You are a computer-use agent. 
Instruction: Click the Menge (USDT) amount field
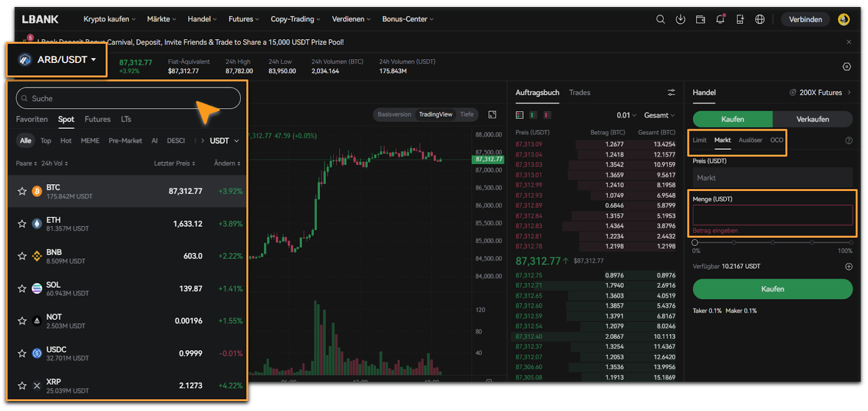[773, 215]
